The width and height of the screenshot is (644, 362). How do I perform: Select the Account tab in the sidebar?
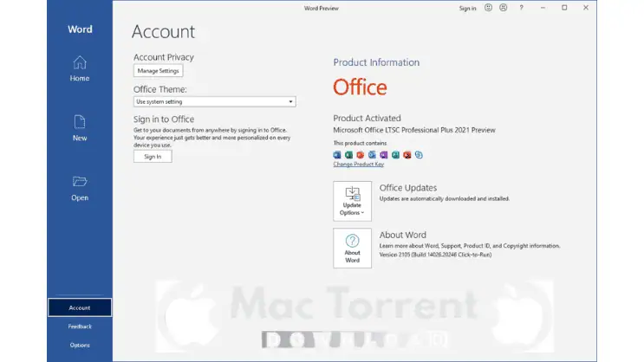pyautogui.click(x=80, y=307)
